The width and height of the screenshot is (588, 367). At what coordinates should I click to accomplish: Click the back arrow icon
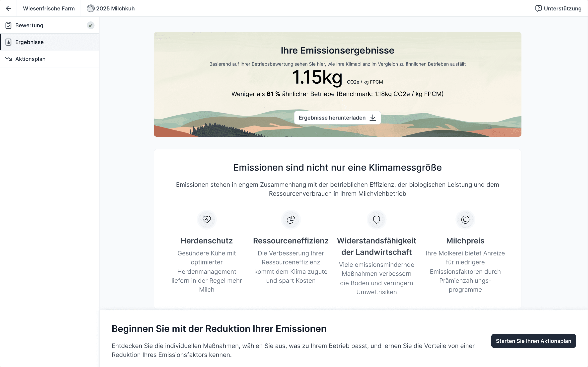coord(8,8)
